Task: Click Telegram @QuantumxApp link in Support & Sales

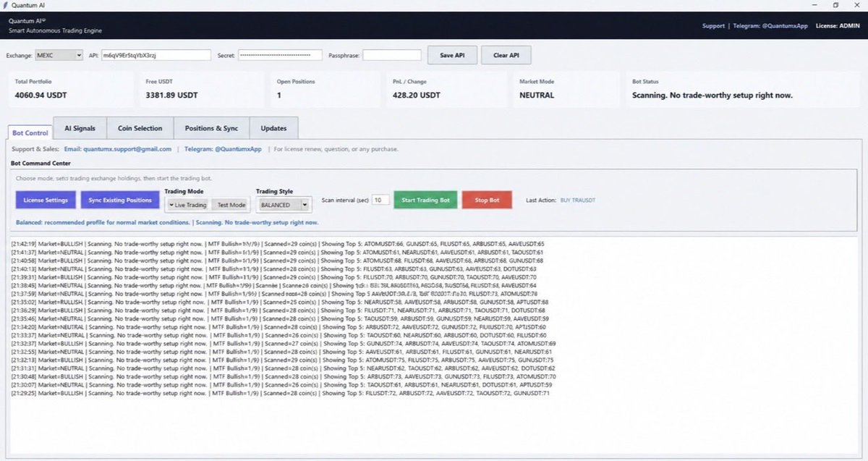Action: coord(221,149)
